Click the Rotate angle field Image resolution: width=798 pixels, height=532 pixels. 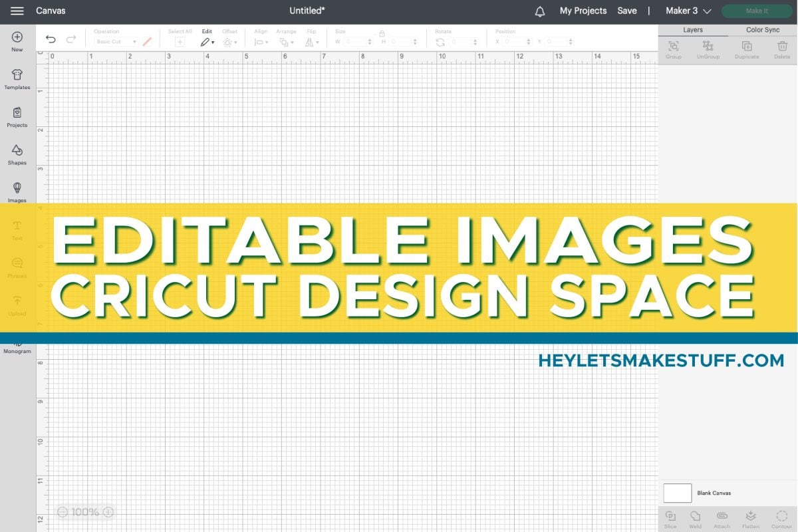(461, 42)
